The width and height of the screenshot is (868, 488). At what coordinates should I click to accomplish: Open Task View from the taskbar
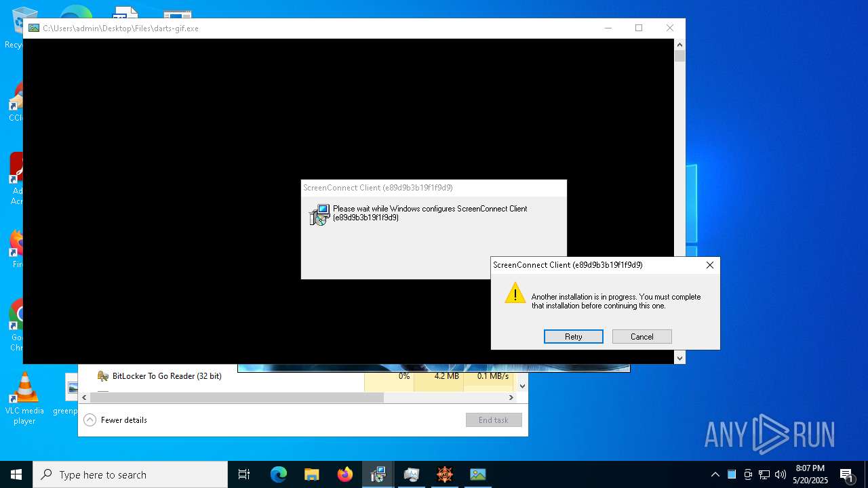244,474
